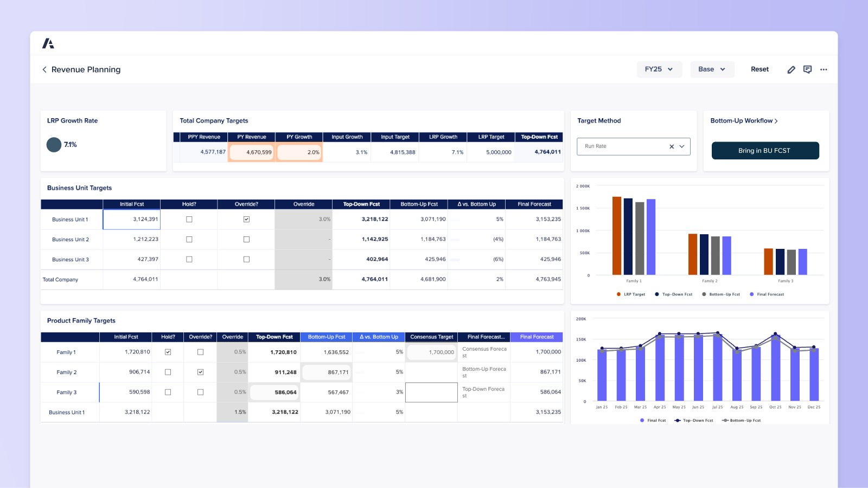Uncheck the Override checkbox for Family 2
Viewport: 868px width, 488px height.
(200, 372)
